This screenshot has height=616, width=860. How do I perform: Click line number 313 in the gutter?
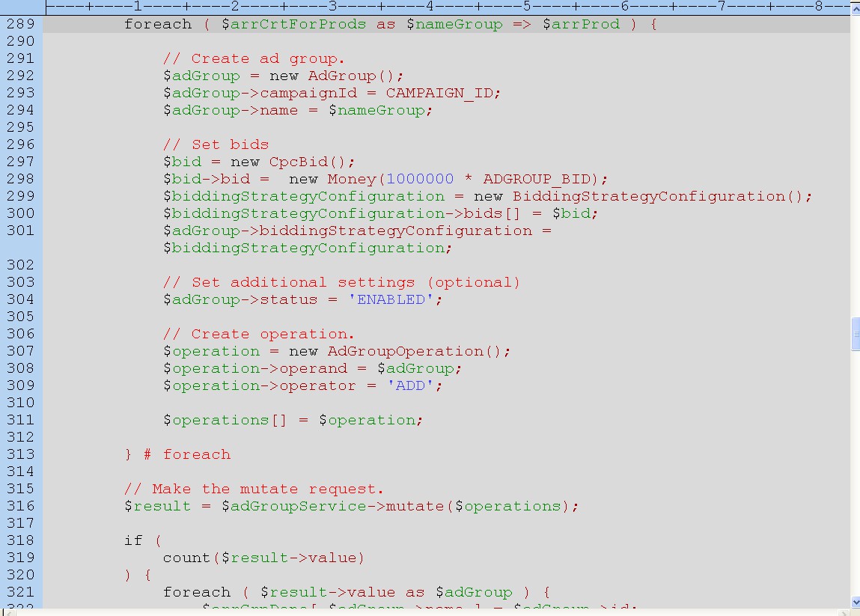coord(21,454)
